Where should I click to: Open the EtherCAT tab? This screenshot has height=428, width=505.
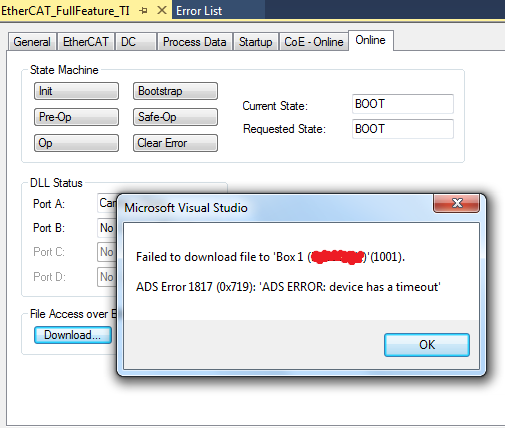[86, 42]
